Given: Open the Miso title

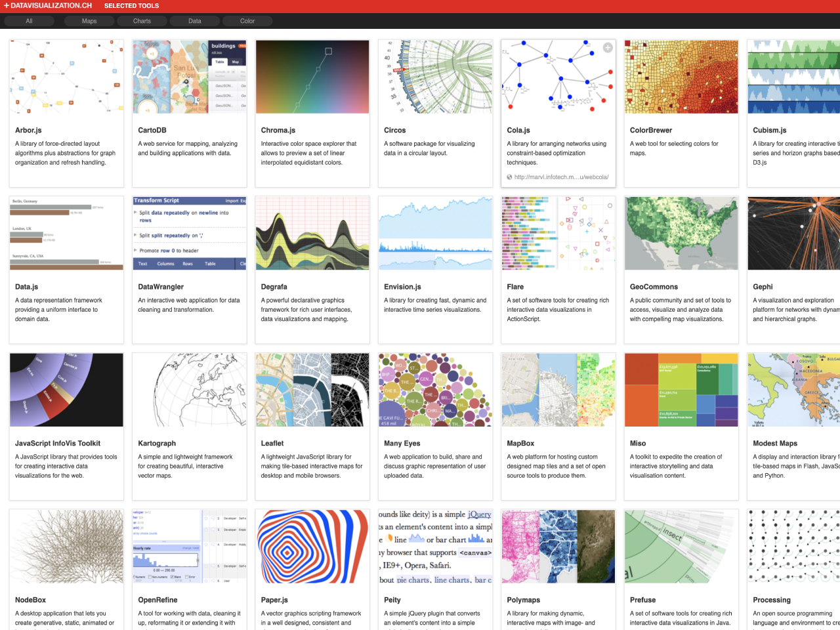Looking at the screenshot, I should 638,444.
